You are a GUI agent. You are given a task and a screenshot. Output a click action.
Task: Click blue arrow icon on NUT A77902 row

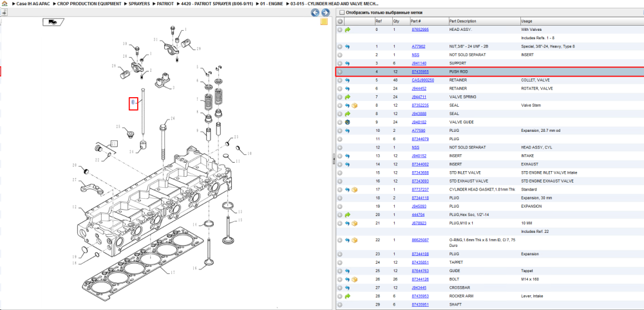point(348,46)
